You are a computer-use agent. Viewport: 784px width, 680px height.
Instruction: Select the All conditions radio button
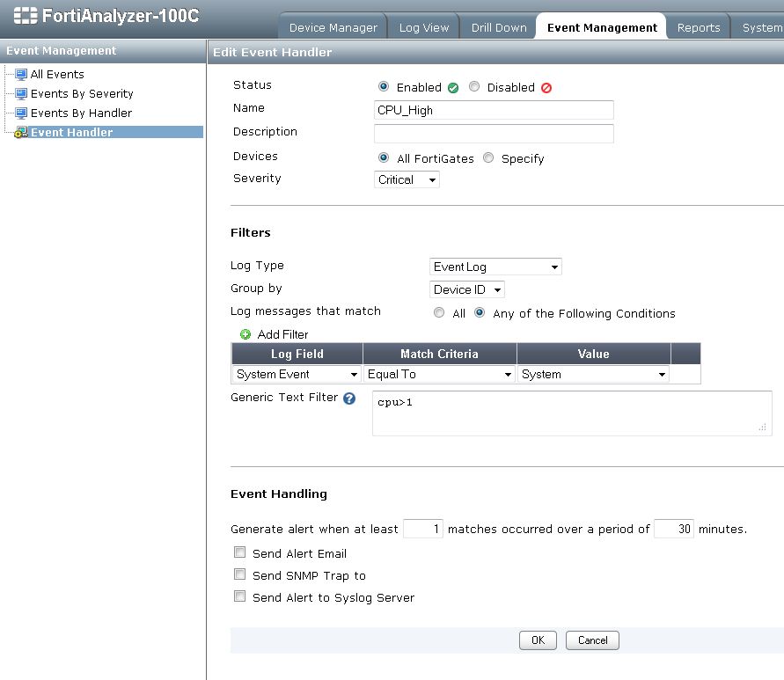point(439,312)
